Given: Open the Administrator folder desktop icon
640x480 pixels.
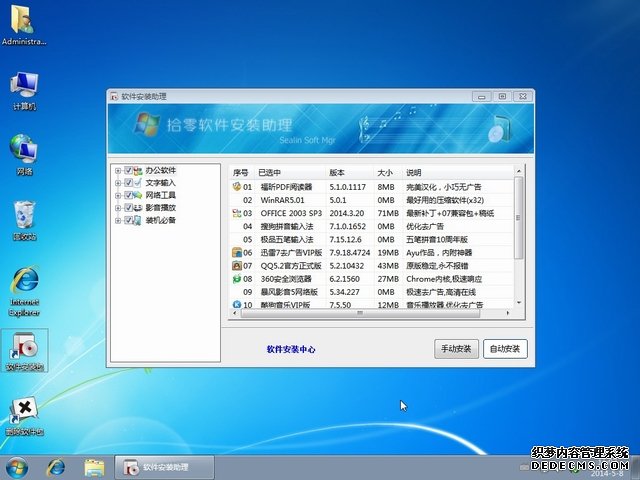Looking at the screenshot, I should pos(23,25).
